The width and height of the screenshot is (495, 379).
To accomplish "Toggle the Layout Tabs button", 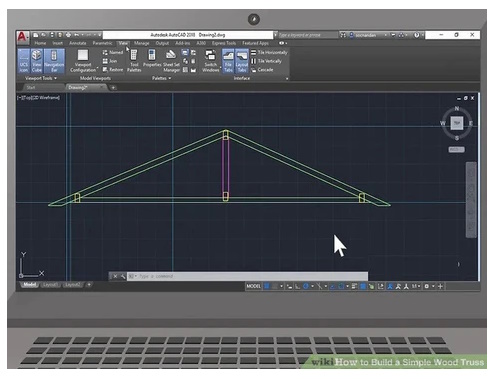I will pos(242,61).
